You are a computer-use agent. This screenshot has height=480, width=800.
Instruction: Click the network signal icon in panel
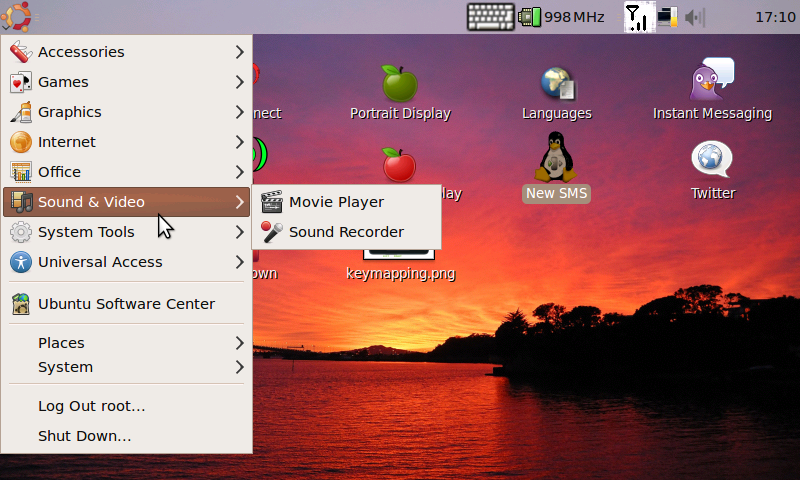636,17
